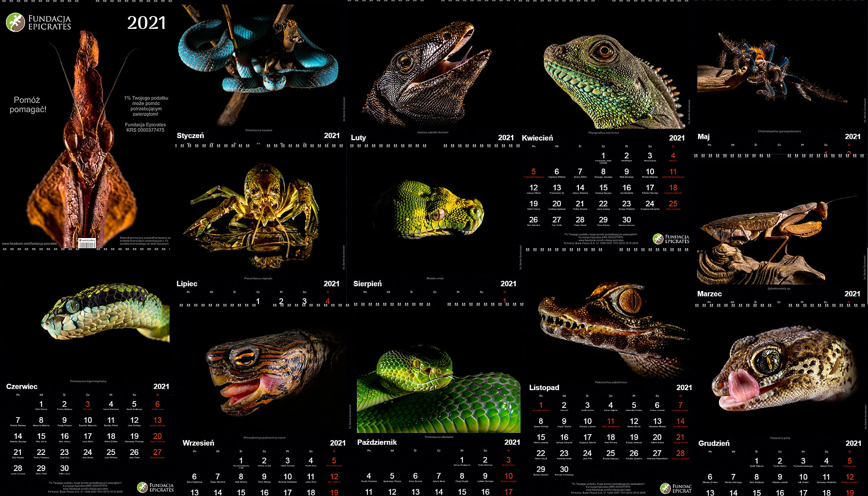Click the "Trimeresurus albolabris" species caption

click(439, 437)
